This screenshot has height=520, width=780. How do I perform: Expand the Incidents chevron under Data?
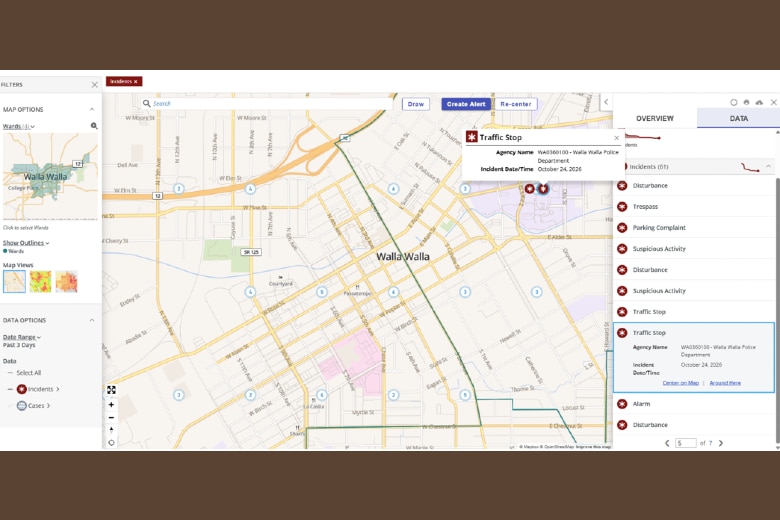tap(58, 389)
